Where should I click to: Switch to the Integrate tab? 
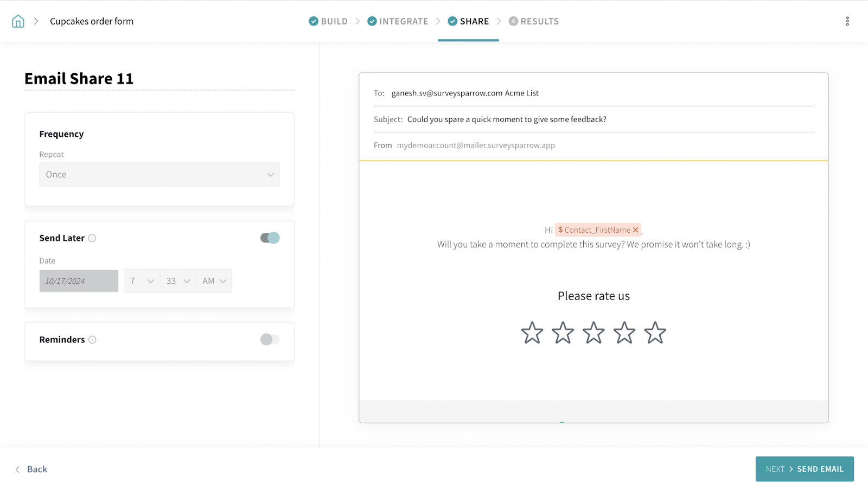(x=398, y=21)
